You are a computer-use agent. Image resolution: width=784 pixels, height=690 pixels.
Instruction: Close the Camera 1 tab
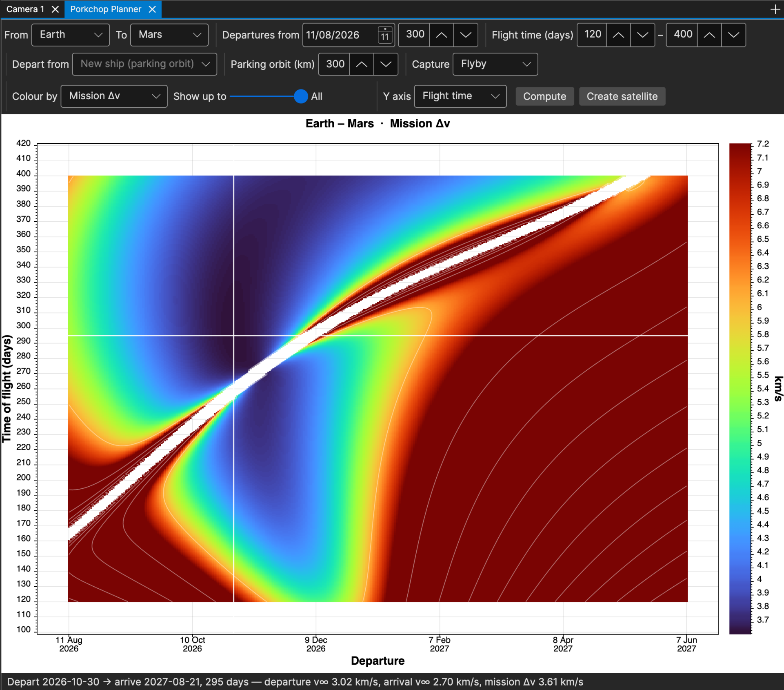point(55,9)
